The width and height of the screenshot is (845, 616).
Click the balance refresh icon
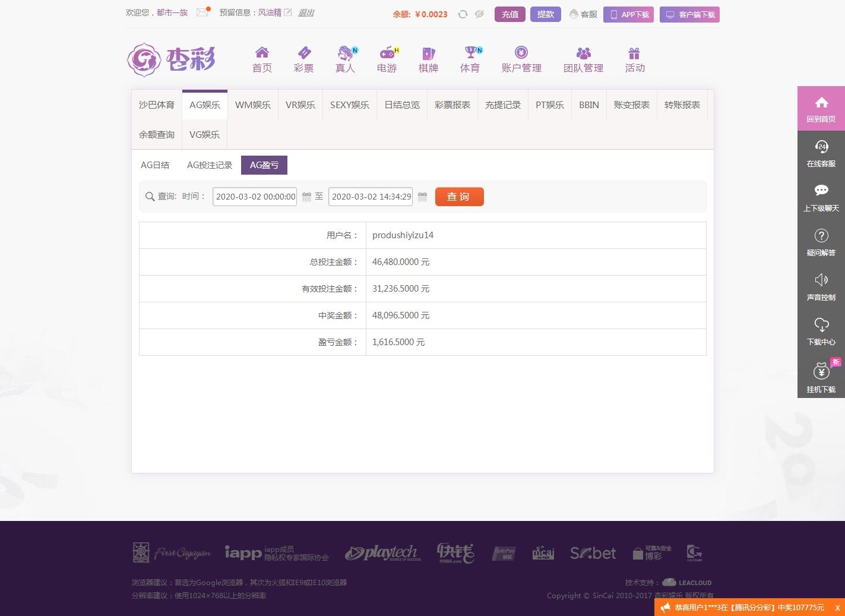(x=463, y=14)
